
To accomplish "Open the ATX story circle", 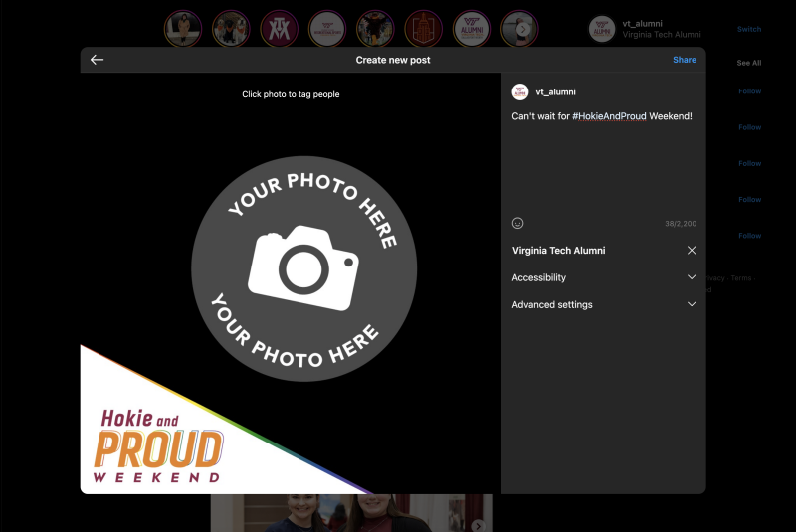I will tap(280, 29).
